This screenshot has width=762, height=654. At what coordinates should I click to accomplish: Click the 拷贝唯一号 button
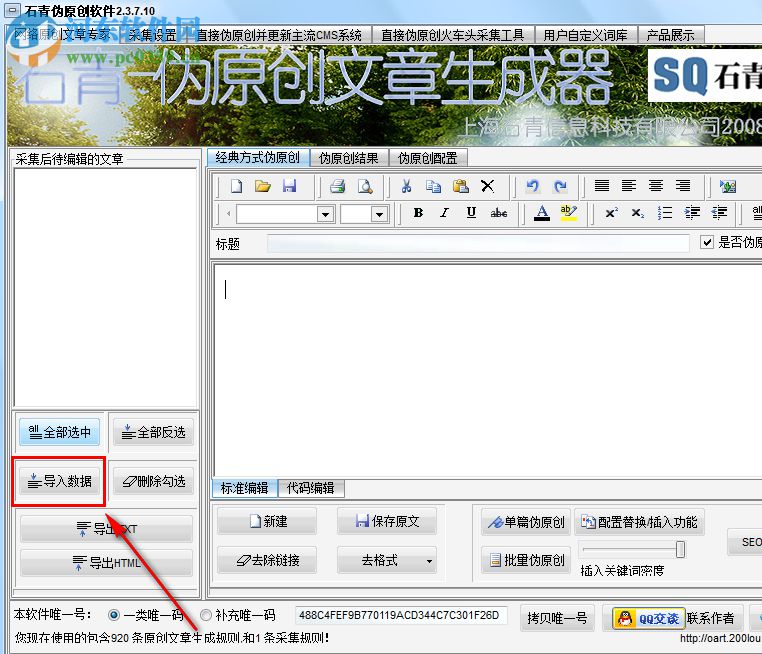click(x=557, y=618)
